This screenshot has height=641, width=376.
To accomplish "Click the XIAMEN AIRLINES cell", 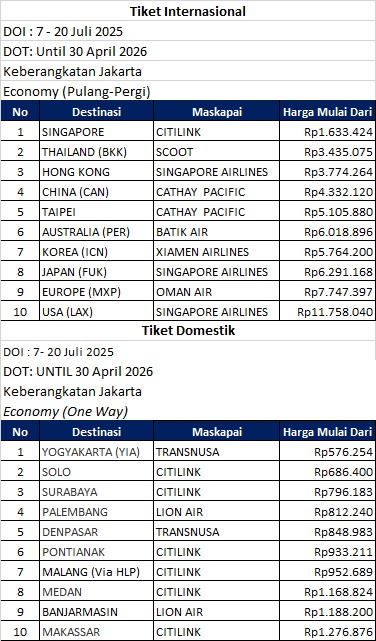I will [217, 252].
